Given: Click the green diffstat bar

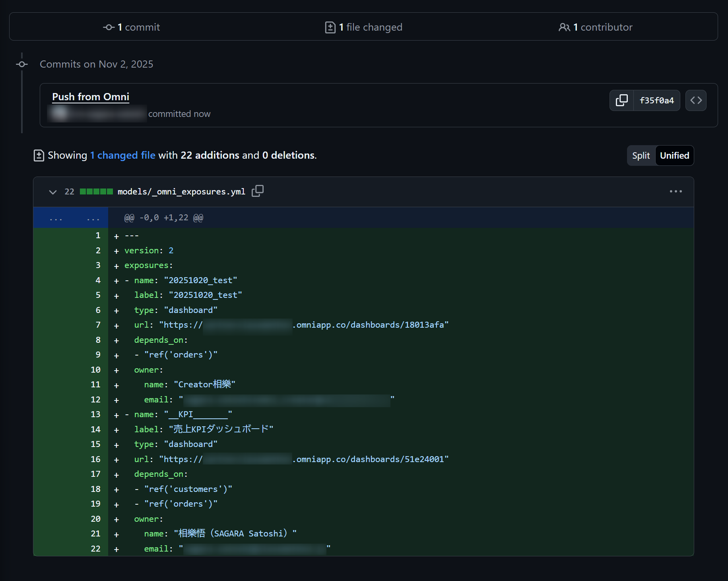Looking at the screenshot, I should click(96, 191).
